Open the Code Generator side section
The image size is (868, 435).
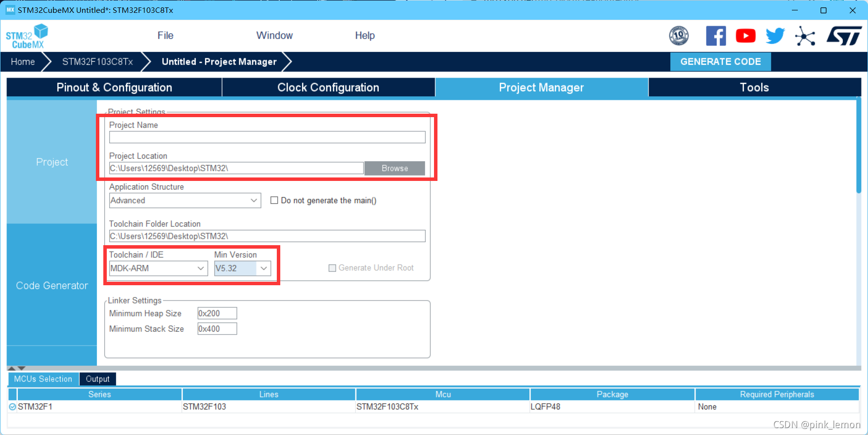coord(52,285)
